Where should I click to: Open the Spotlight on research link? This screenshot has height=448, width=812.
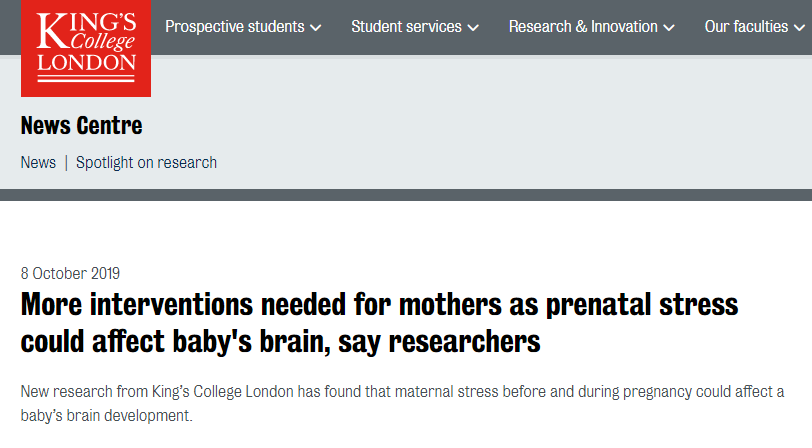click(x=147, y=163)
